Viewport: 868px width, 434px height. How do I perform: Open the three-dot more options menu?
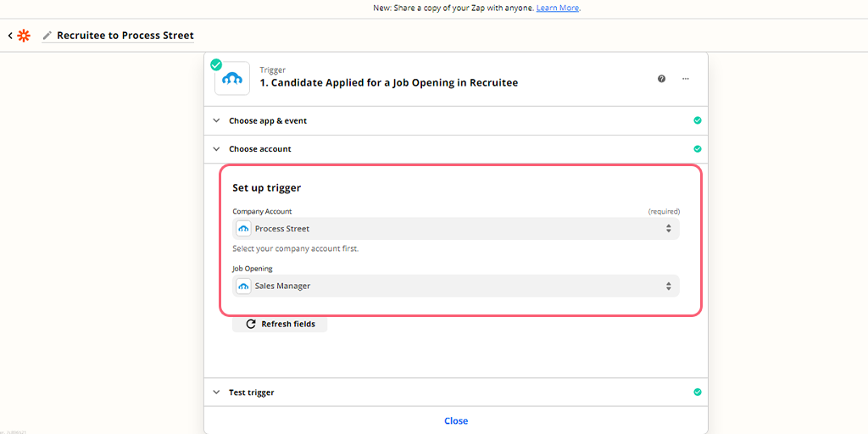coord(685,79)
